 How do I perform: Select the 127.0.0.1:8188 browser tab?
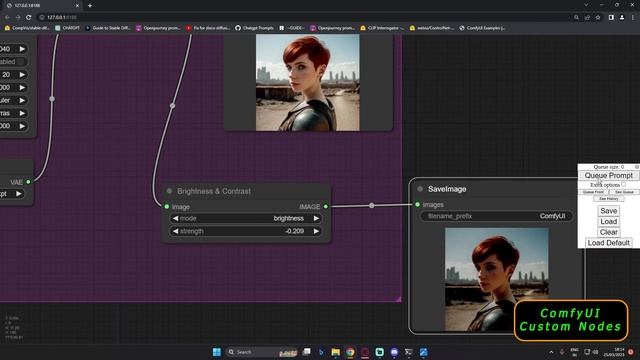pyautogui.click(x=42, y=6)
